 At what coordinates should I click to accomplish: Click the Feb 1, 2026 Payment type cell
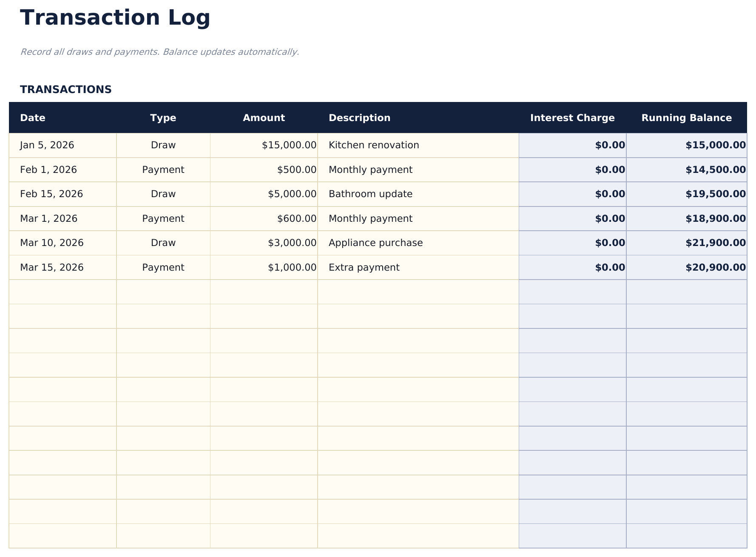[163, 169]
